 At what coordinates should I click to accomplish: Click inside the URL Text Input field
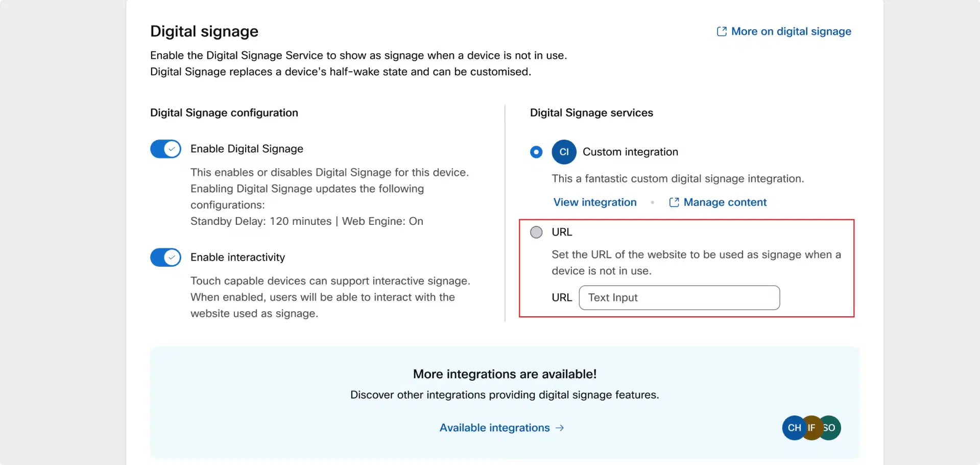click(679, 297)
